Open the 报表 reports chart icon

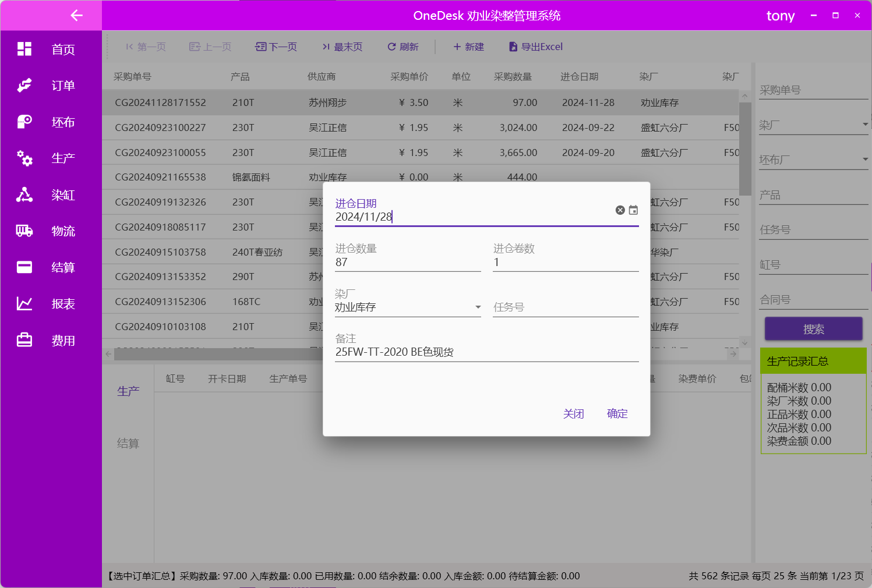click(24, 304)
